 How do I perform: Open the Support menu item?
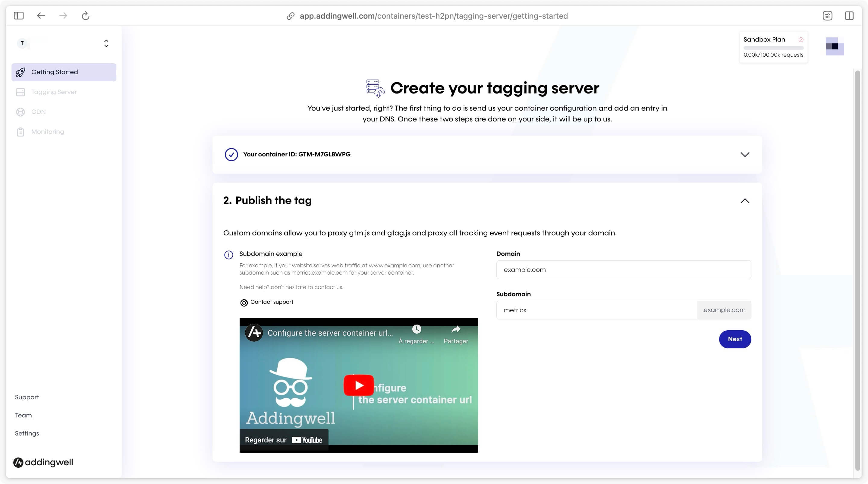click(27, 396)
